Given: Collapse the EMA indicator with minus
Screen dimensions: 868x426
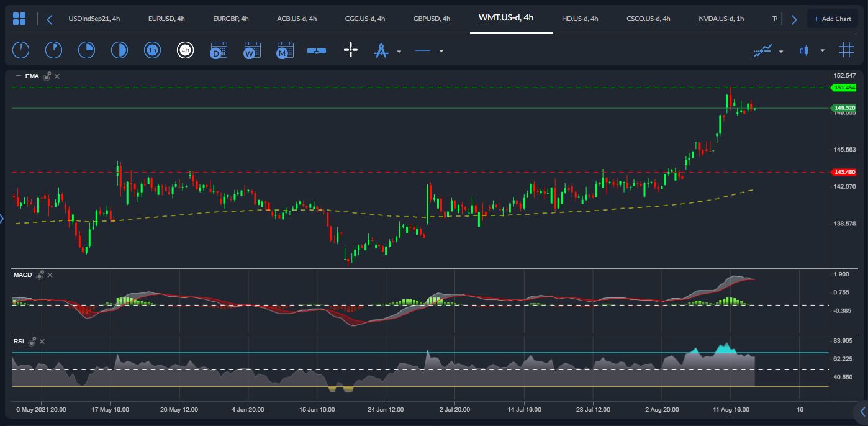Looking at the screenshot, I should click(18, 76).
